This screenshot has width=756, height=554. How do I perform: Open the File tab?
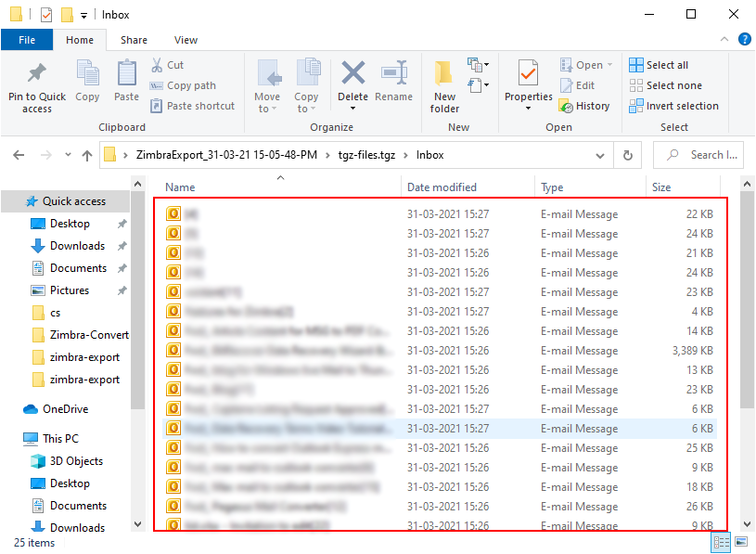(x=27, y=40)
